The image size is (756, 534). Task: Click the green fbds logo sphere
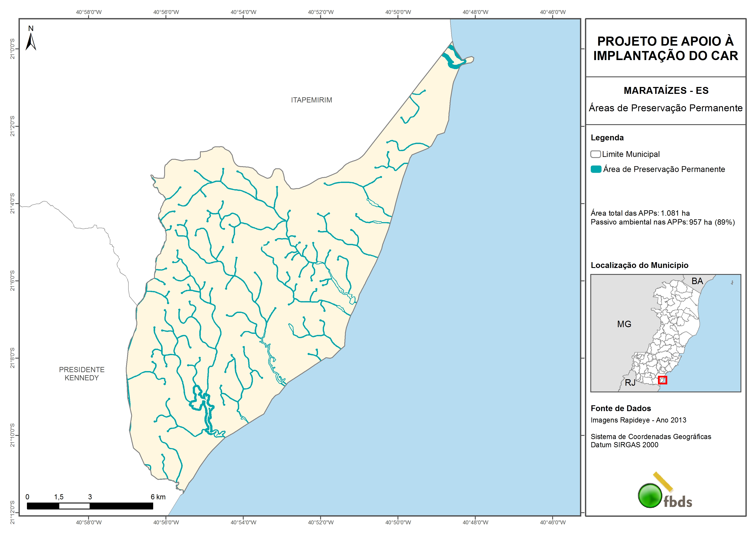pos(650,495)
